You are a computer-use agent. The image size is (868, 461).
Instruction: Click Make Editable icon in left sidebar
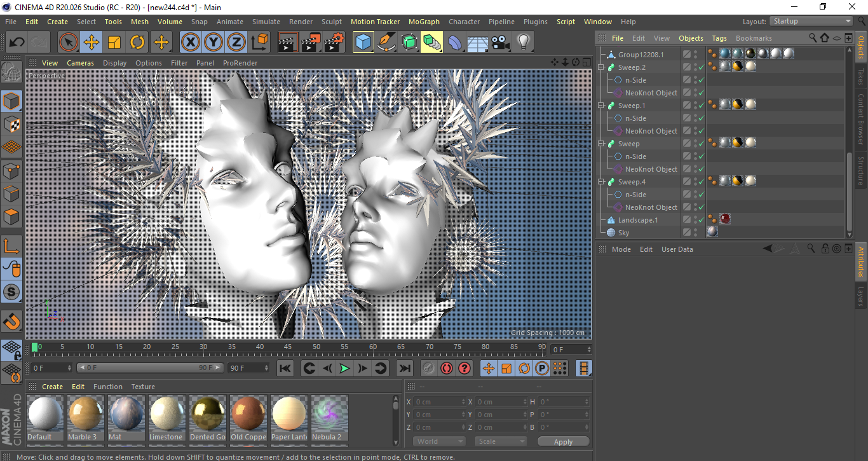pos(11,72)
